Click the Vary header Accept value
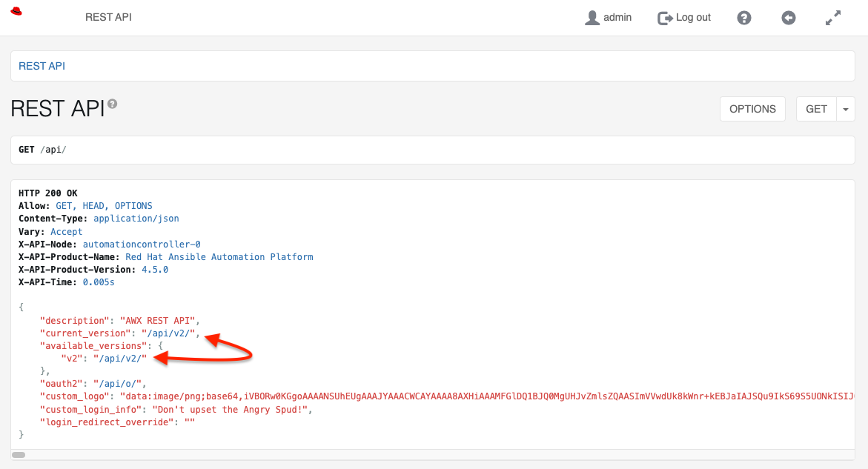The image size is (868, 469). [x=67, y=231]
